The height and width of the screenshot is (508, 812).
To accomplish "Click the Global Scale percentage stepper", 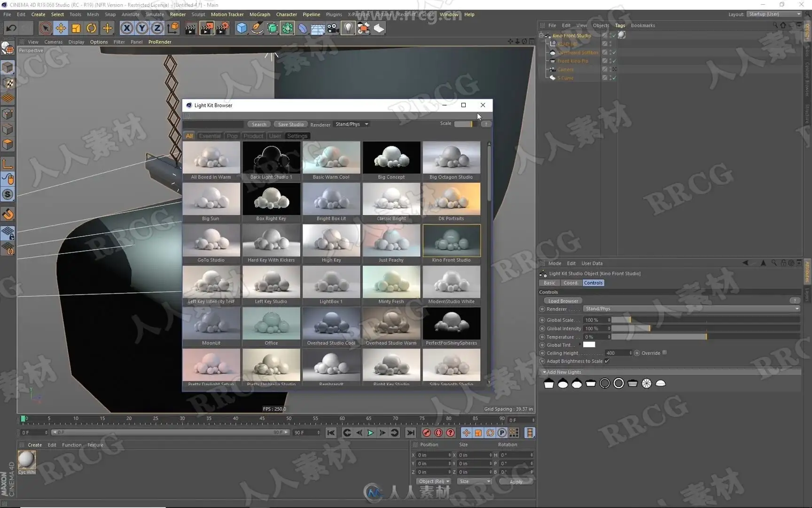I will click(609, 320).
